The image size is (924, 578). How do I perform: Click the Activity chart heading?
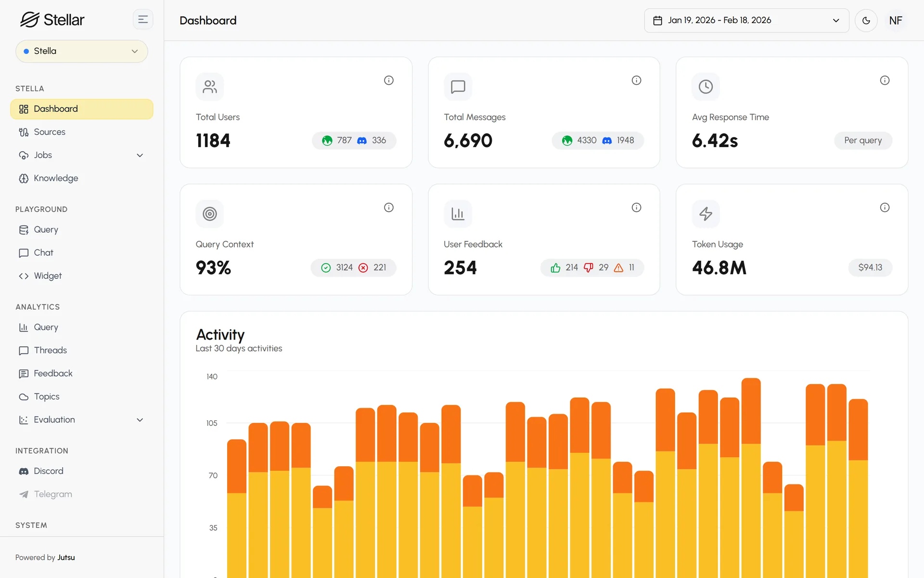[x=220, y=335]
